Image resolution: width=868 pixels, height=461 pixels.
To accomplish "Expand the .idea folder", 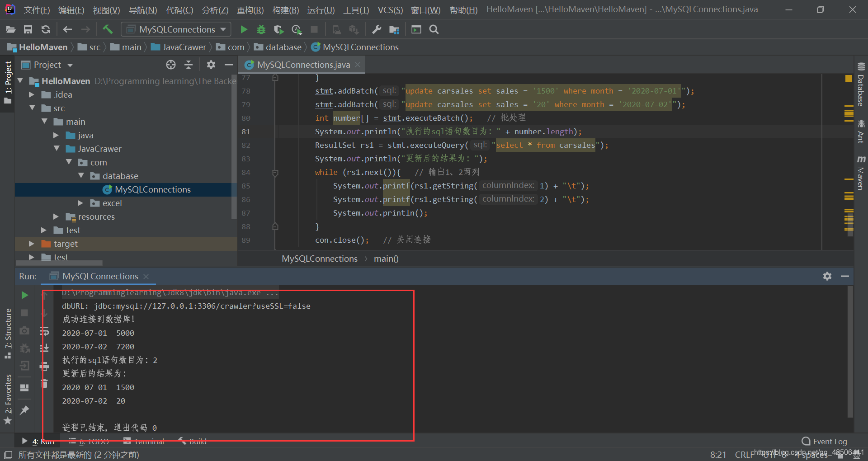I will 32,94.
